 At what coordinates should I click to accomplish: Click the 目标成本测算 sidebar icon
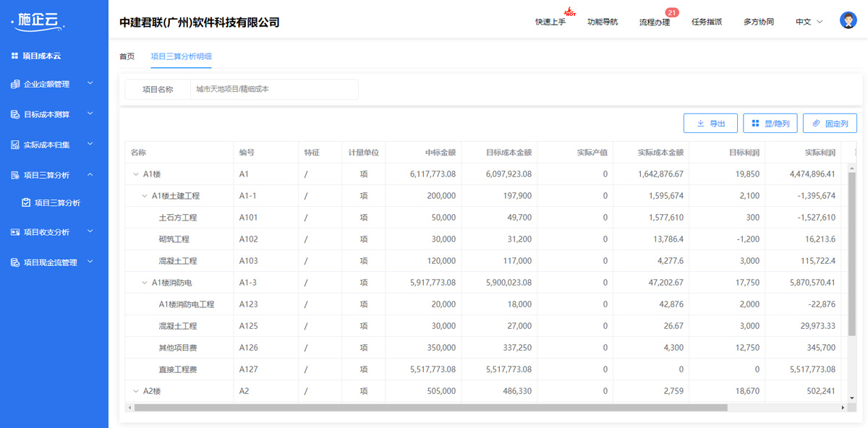[15, 115]
